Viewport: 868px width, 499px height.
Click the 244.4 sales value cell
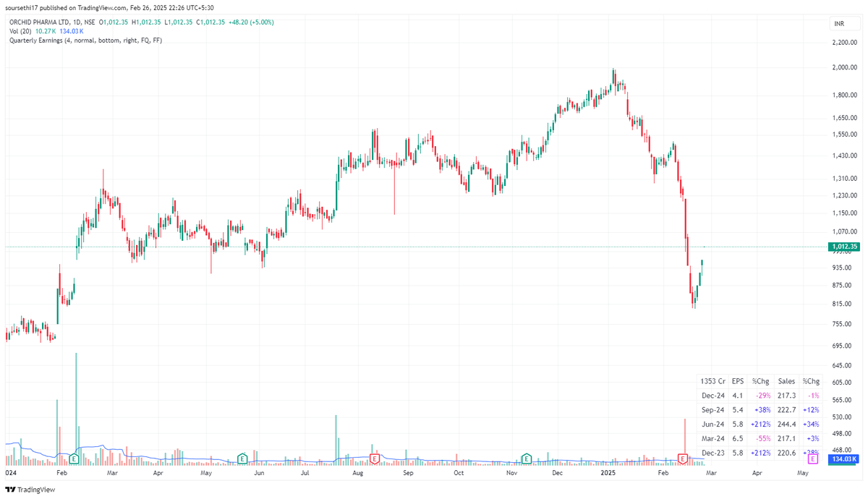(x=786, y=424)
